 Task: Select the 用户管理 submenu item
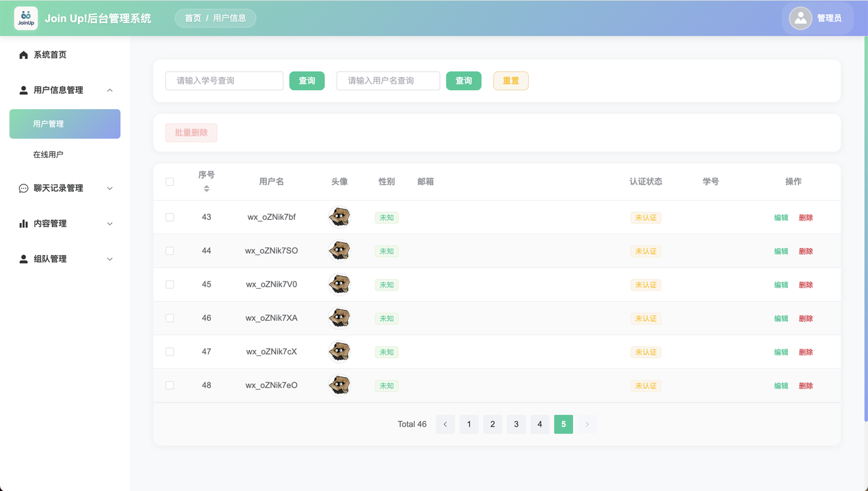tap(65, 124)
